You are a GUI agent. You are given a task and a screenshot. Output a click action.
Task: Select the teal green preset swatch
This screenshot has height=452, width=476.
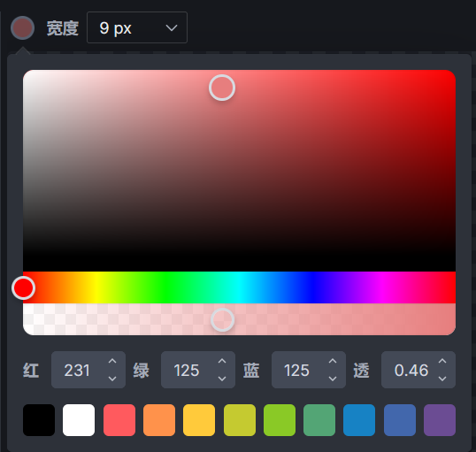coord(319,420)
